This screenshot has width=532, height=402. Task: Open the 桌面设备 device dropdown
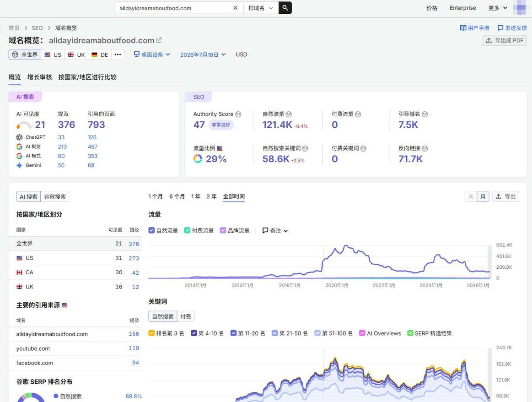[x=152, y=54]
